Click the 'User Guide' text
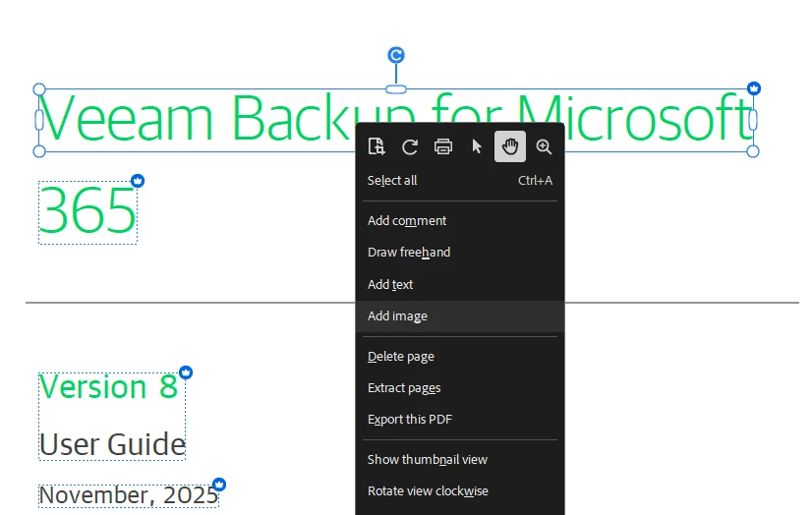 [x=112, y=444]
